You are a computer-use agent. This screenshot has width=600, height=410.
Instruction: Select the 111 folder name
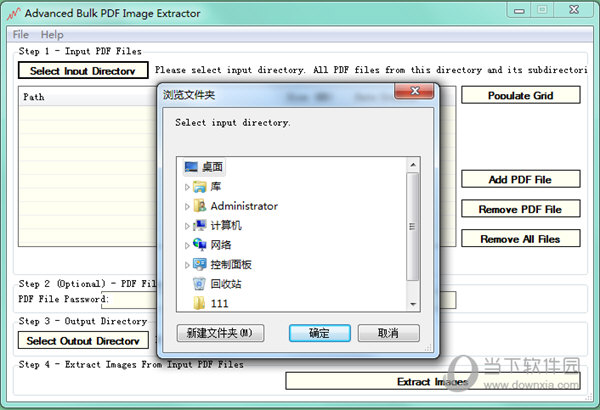219,304
